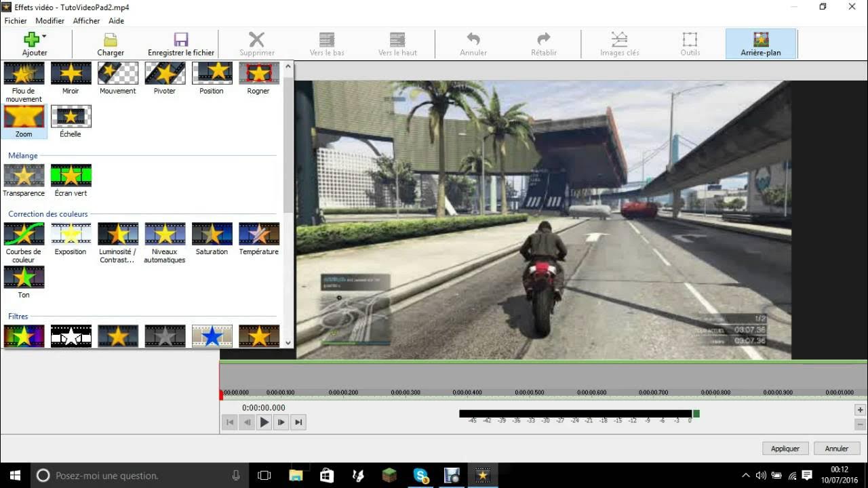Select the Écran vert effect
The width and height of the screenshot is (868, 488).
click(71, 181)
